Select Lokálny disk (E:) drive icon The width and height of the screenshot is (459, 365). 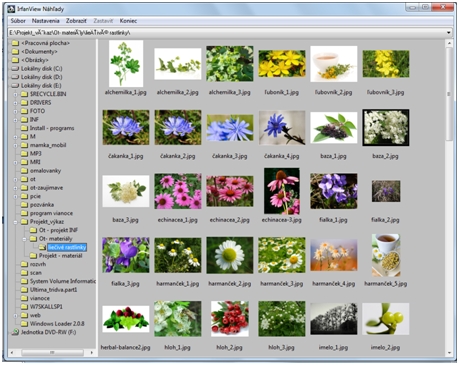(15, 86)
